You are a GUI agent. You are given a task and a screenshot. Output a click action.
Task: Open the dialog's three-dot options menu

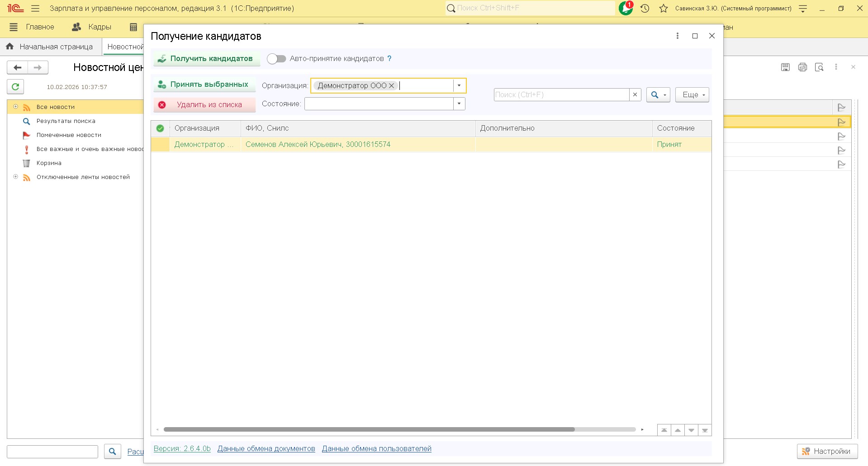[x=677, y=36]
